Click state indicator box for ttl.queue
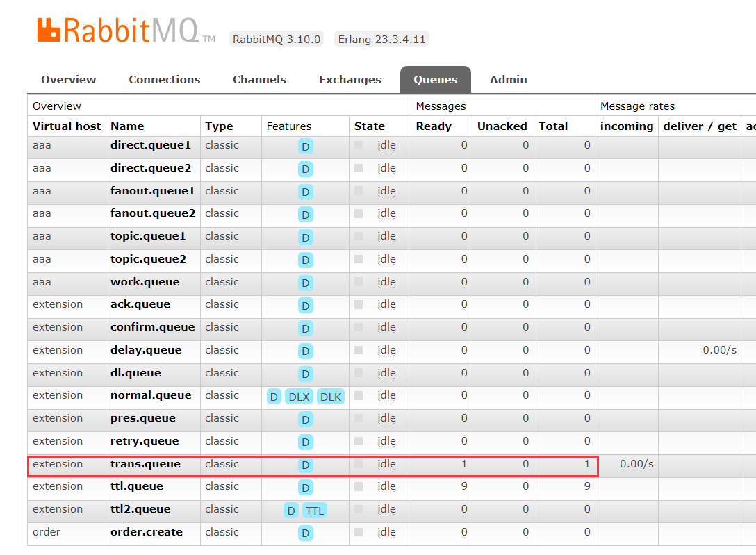 (359, 486)
